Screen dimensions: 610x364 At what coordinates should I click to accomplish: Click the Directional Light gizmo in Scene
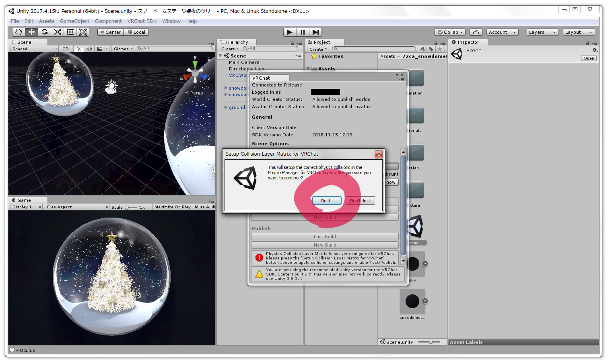point(111,86)
